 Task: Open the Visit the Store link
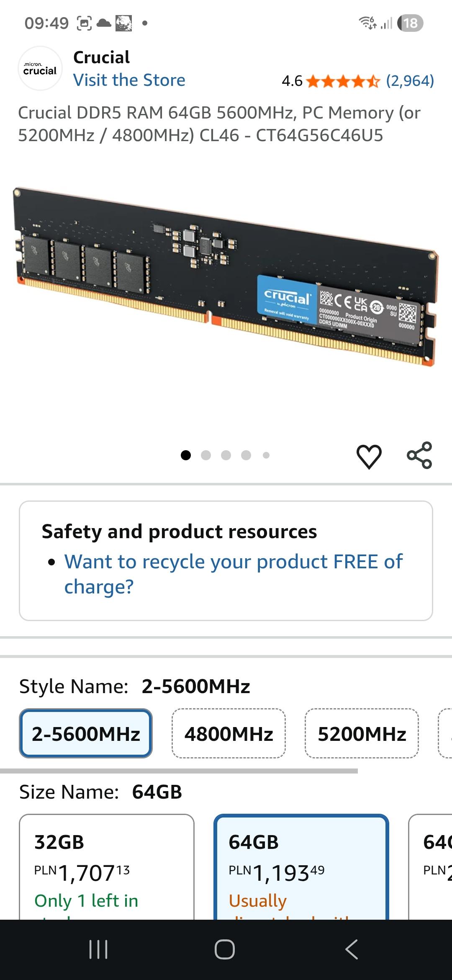129,80
